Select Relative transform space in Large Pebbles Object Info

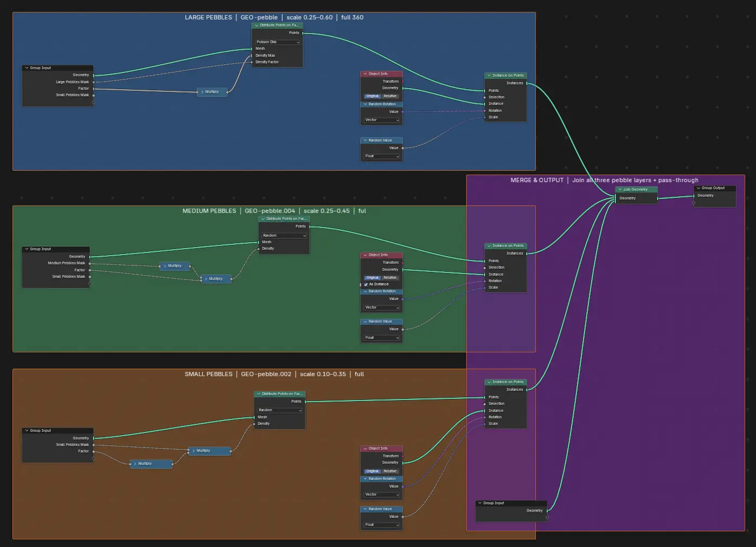[x=390, y=96]
